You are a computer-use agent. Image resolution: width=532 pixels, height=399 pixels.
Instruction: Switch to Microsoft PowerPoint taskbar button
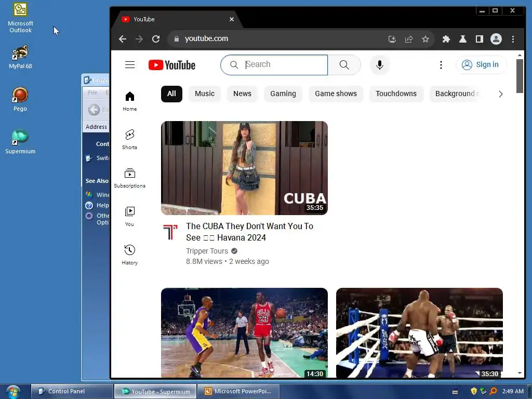point(238,391)
